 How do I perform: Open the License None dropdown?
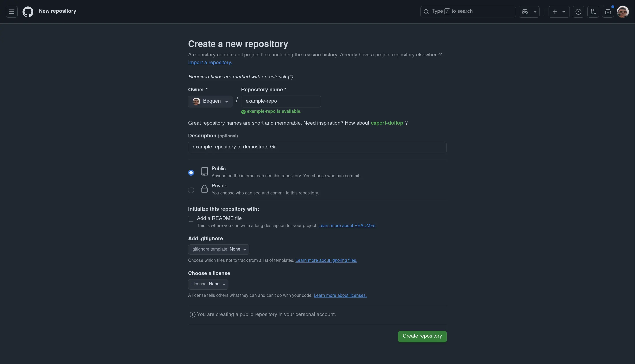208,284
